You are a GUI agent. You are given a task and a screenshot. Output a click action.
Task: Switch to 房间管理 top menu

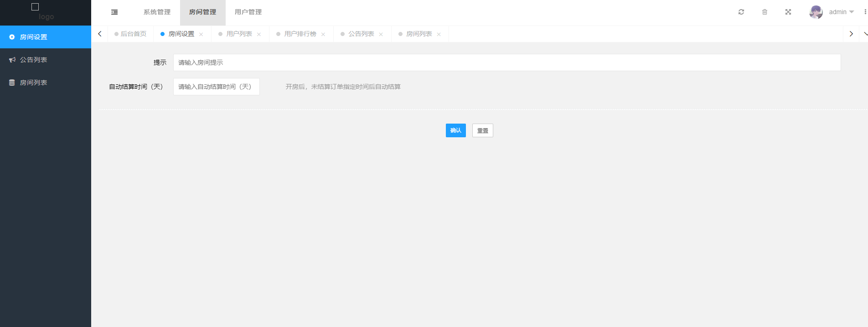202,12
